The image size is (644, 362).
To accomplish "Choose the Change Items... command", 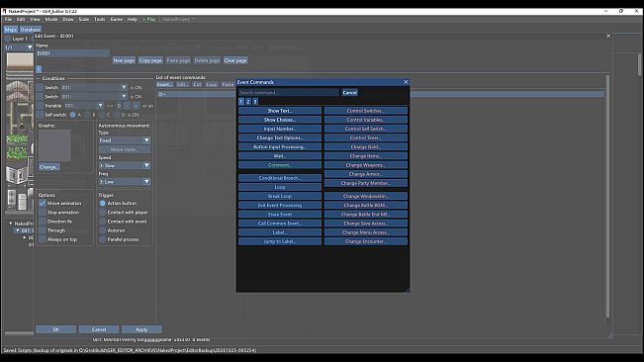I will tap(366, 156).
